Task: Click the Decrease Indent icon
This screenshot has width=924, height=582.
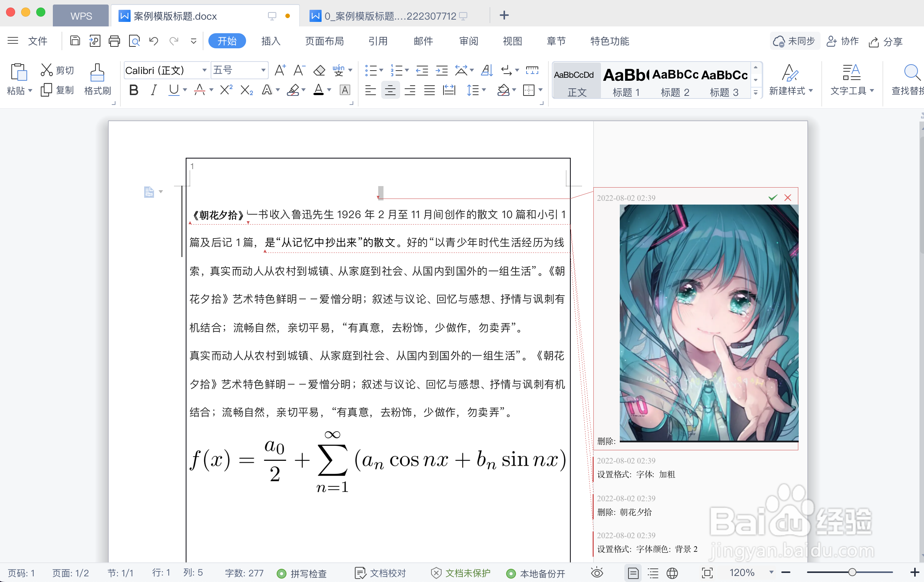Action: pos(422,71)
